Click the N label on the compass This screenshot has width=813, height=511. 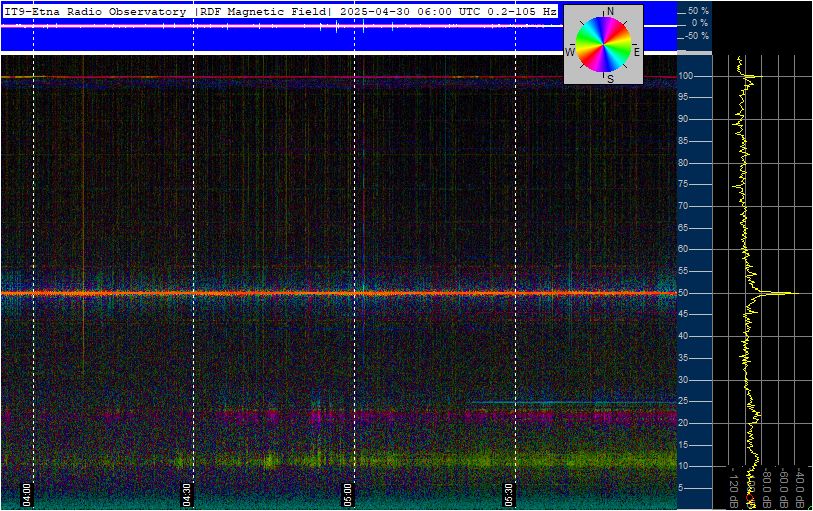[x=610, y=11]
